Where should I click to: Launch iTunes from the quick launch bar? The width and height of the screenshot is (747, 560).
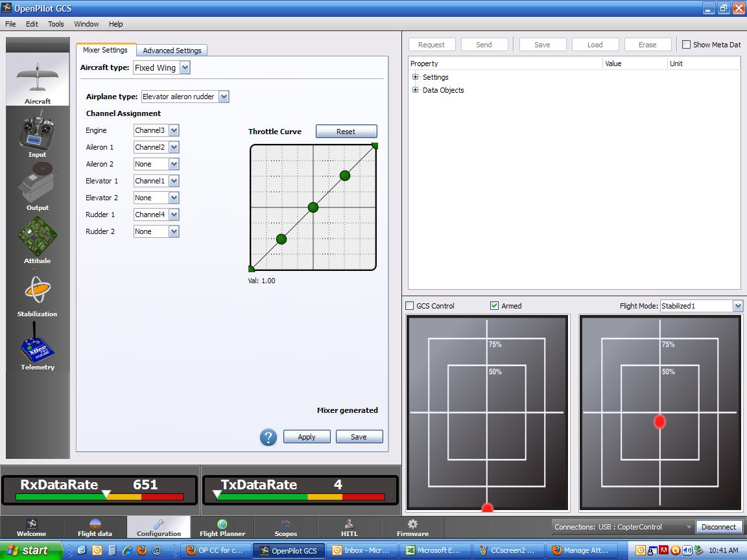coord(157,550)
